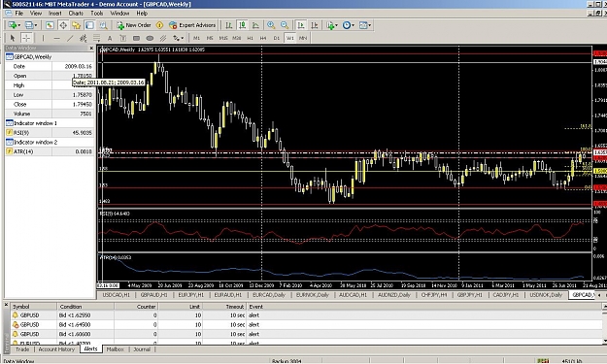Open the new chart toolbar icon
This screenshot has height=364, width=607.
(x=13, y=25)
